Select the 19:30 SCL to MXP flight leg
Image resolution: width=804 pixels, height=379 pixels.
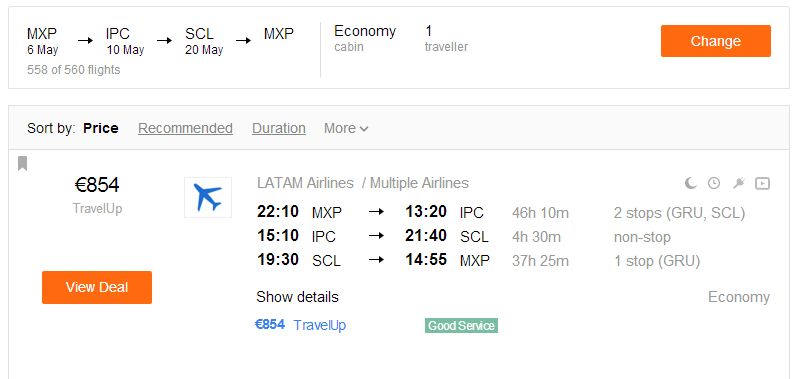coord(478,261)
